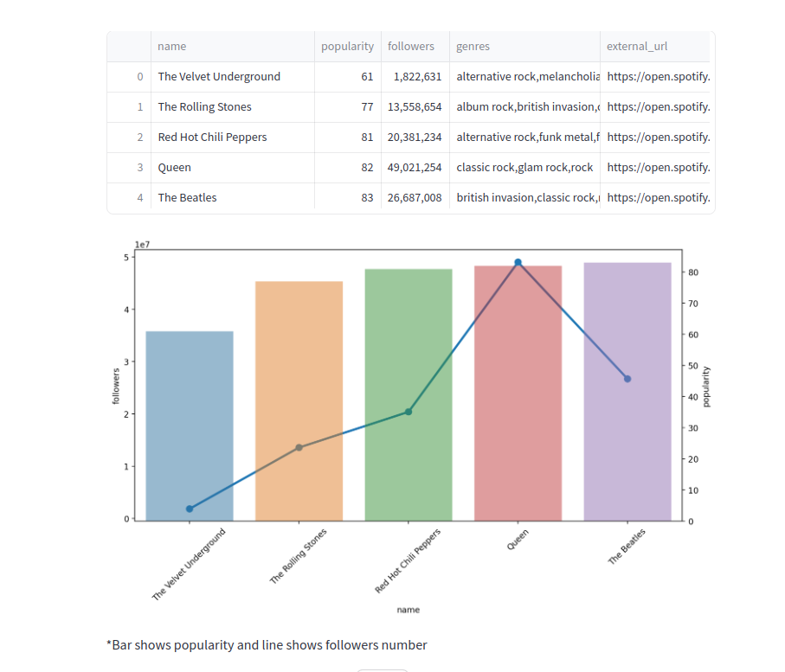Screen dimensions: 785x672
Task: Sort by followers column header
Action: [411, 47]
